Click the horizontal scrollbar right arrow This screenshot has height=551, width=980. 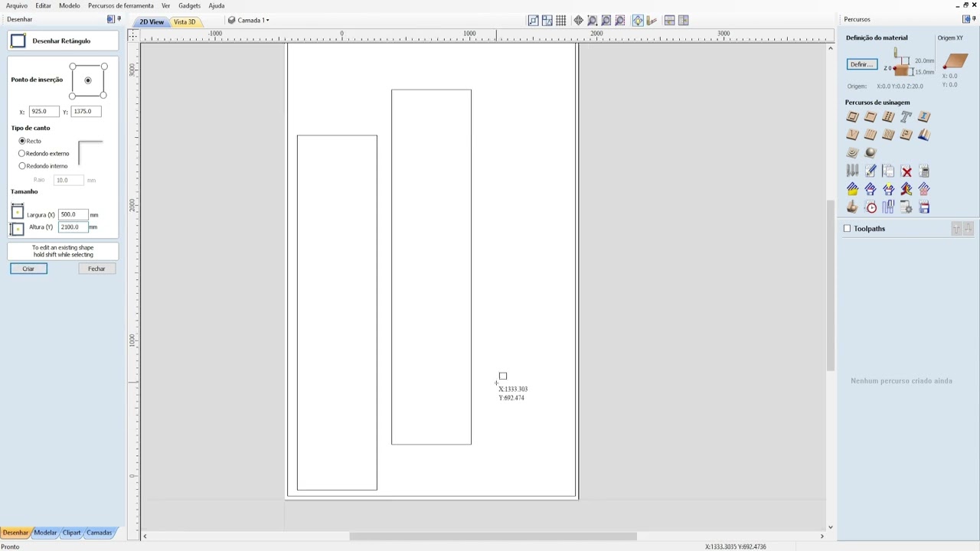tap(822, 536)
